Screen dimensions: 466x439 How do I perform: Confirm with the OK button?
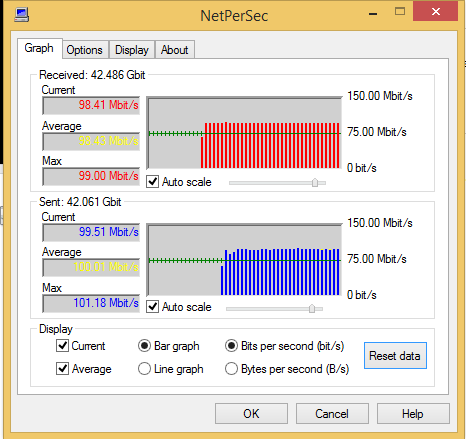coord(251,414)
